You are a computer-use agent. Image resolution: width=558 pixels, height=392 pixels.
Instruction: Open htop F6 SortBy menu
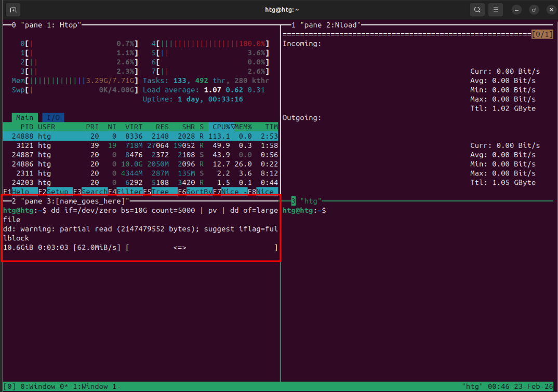(195, 192)
